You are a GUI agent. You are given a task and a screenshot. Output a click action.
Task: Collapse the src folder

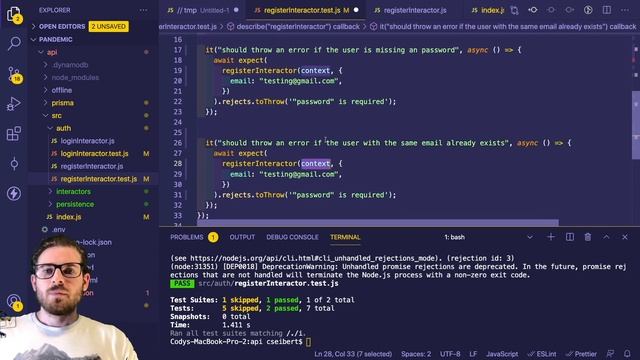[x=56, y=116]
